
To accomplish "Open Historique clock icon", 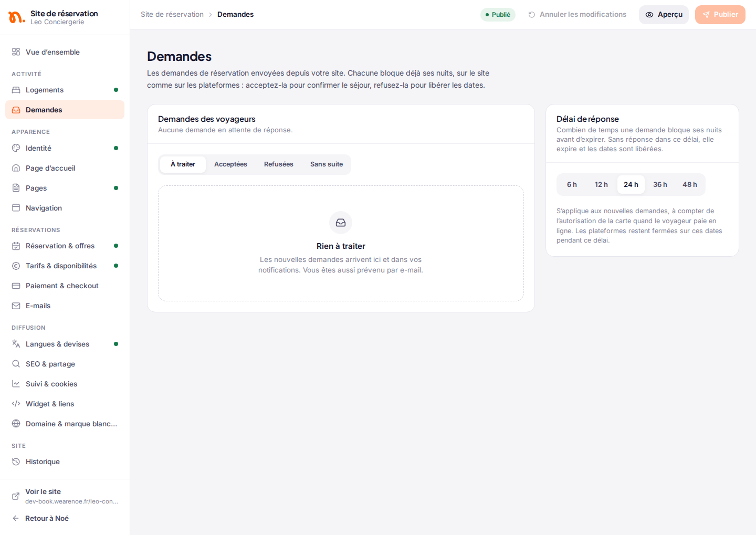I will [16, 461].
